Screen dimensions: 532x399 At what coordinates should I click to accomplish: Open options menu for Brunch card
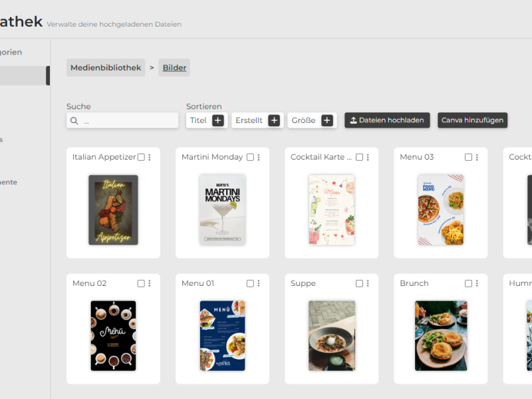pyautogui.click(x=477, y=283)
